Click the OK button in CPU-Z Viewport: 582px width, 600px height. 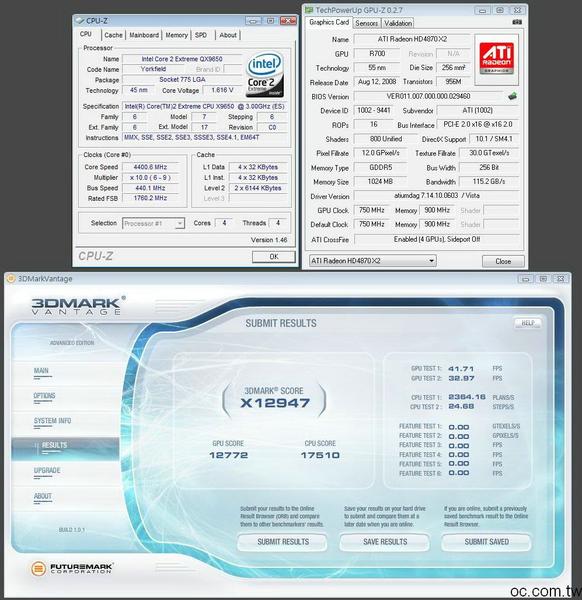(274, 257)
